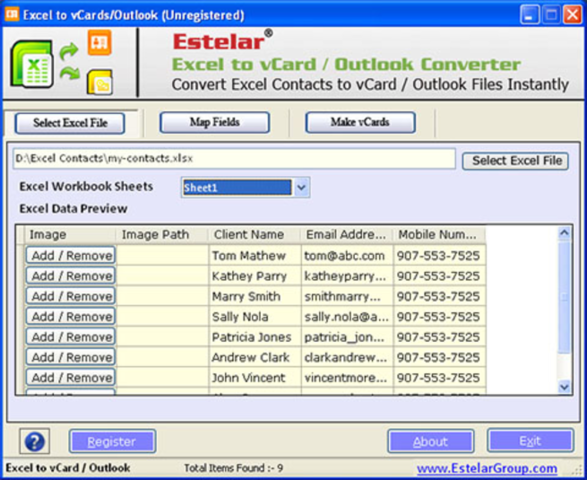Select the Sheet1 combo box field

point(237,188)
